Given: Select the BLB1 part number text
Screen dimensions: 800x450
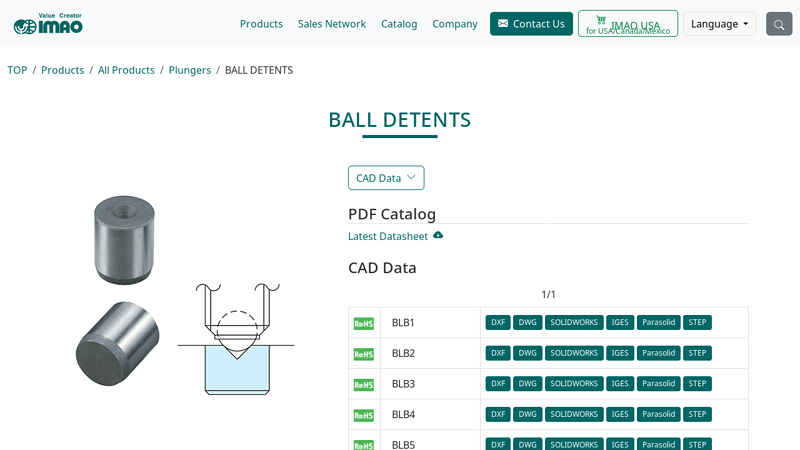Looking at the screenshot, I should point(403,322).
